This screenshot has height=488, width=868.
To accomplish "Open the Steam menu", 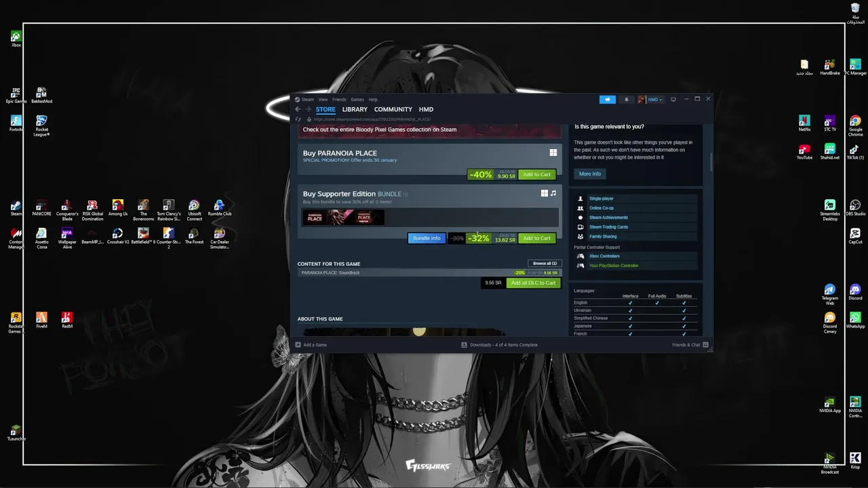I will tap(304, 100).
